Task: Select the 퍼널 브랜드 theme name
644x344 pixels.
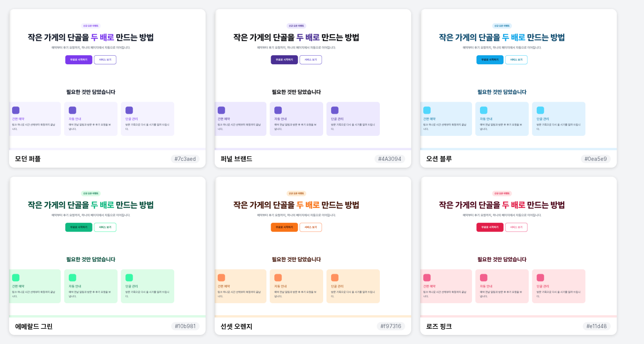Action: [x=237, y=159]
